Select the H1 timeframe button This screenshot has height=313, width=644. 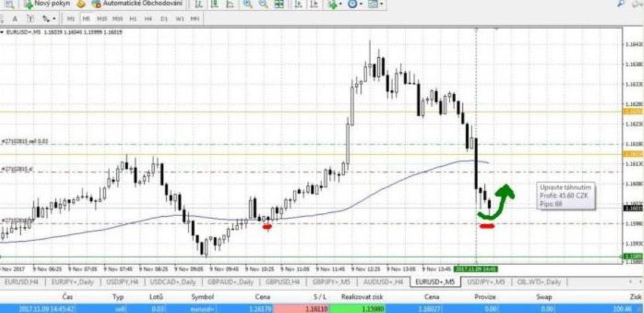[x=133, y=19]
